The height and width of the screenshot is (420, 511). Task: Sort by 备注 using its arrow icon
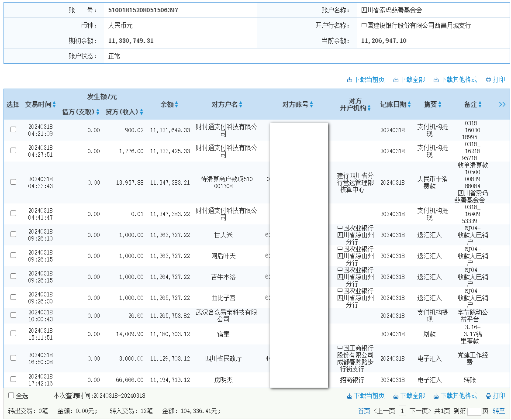[x=480, y=105]
